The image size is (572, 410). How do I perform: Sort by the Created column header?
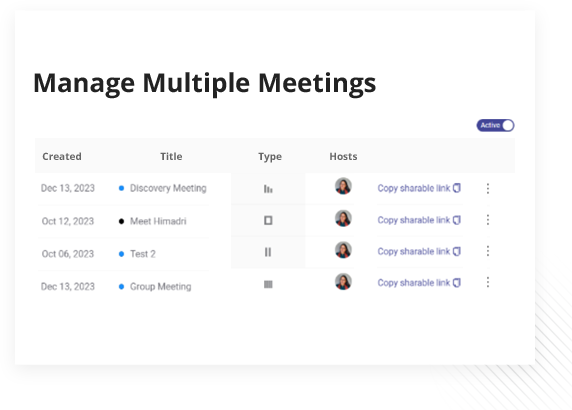click(62, 156)
